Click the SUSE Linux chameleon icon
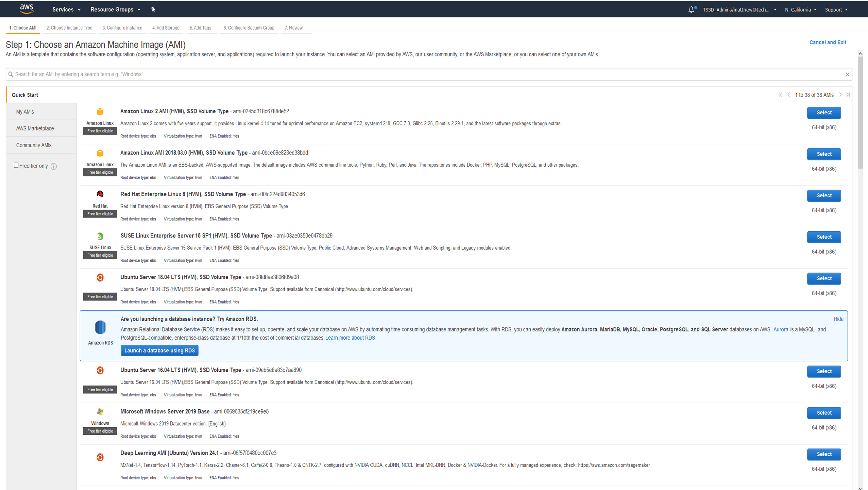The image size is (868, 490). 100,236
